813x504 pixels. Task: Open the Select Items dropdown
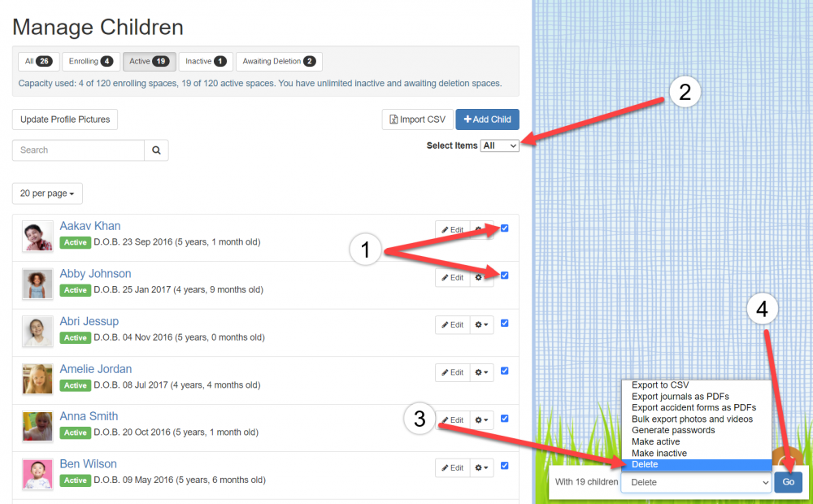(499, 146)
